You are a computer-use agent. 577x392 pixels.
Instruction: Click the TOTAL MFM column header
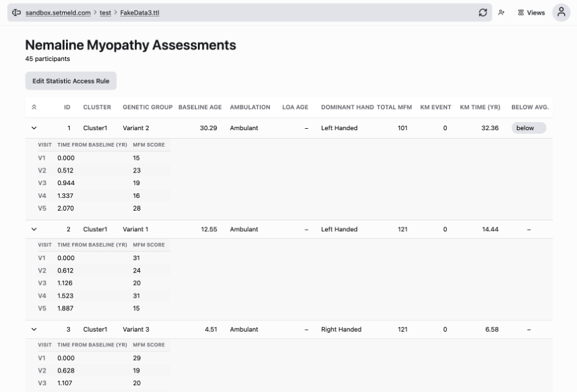394,107
